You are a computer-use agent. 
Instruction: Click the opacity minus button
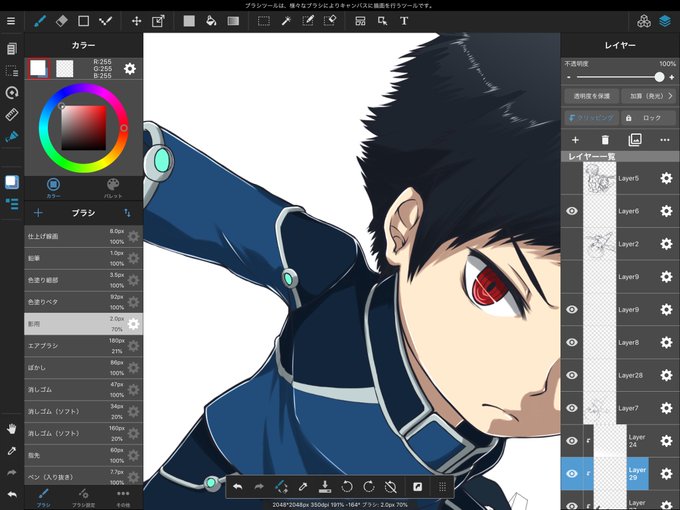pos(569,77)
